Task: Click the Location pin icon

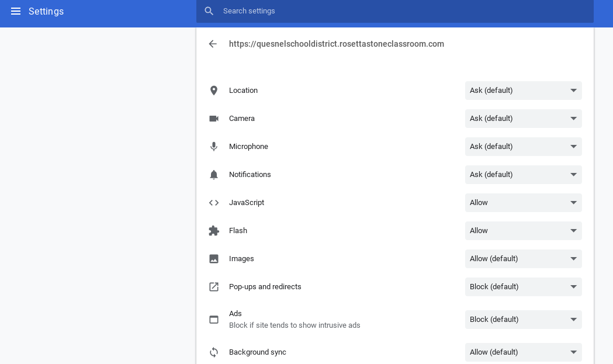Action: point(214,91)
